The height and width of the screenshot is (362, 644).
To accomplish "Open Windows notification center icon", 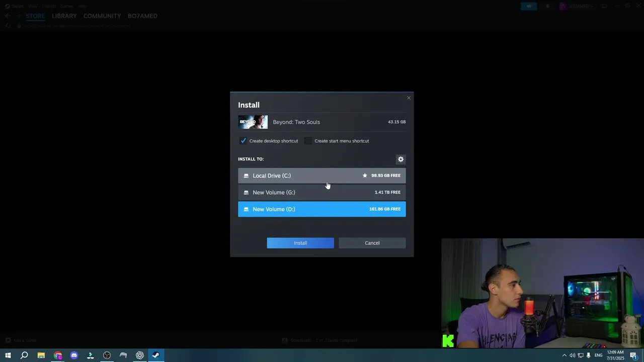I will point(634,355).
